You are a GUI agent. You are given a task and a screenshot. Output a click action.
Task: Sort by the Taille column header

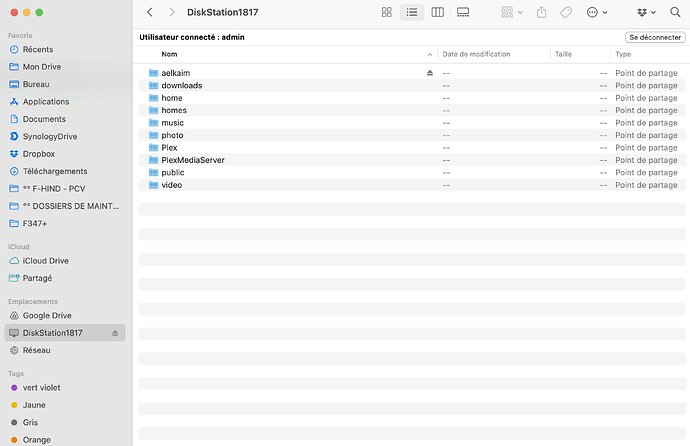coord(563,54)
